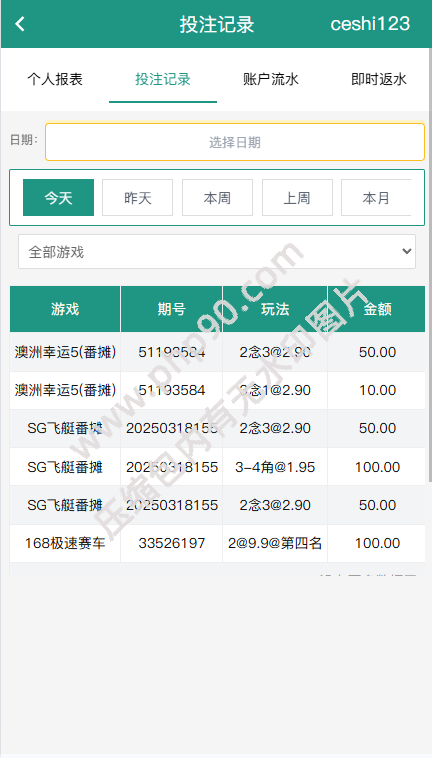Choose the 昨天 date filter

click(138, 198)
